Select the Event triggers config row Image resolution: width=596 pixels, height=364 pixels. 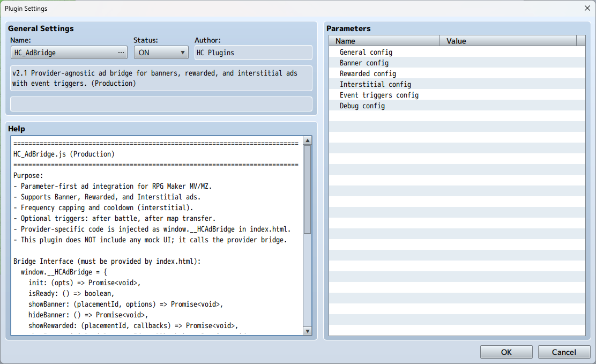pos(457,95)
